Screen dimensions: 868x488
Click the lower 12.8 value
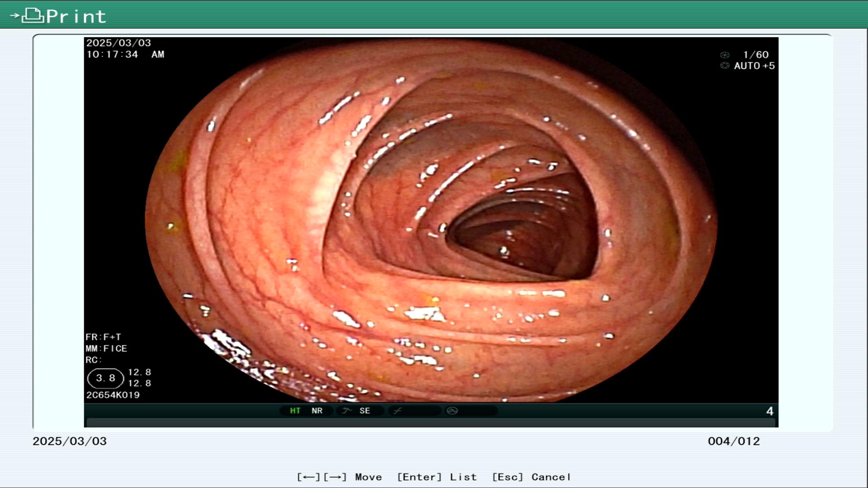coord(140,383)
